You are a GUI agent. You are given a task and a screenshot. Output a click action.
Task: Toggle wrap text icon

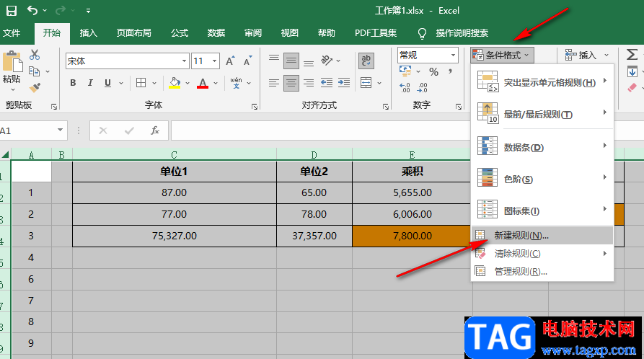(366, 61)
